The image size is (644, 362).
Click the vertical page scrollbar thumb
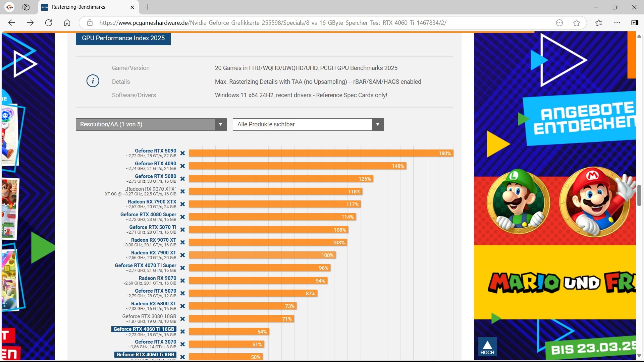(x=639, y=195)
